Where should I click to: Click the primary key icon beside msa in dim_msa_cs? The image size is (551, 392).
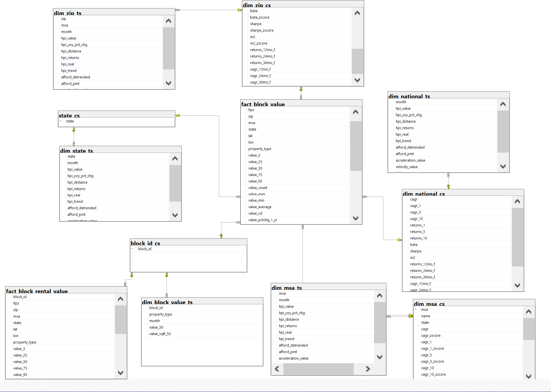click(416, 309)
